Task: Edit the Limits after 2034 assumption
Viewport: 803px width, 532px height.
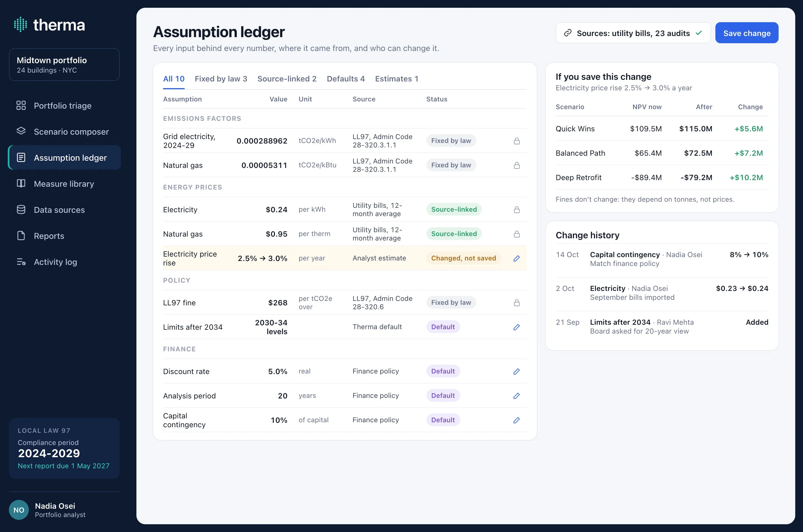Action: point(517,327)
